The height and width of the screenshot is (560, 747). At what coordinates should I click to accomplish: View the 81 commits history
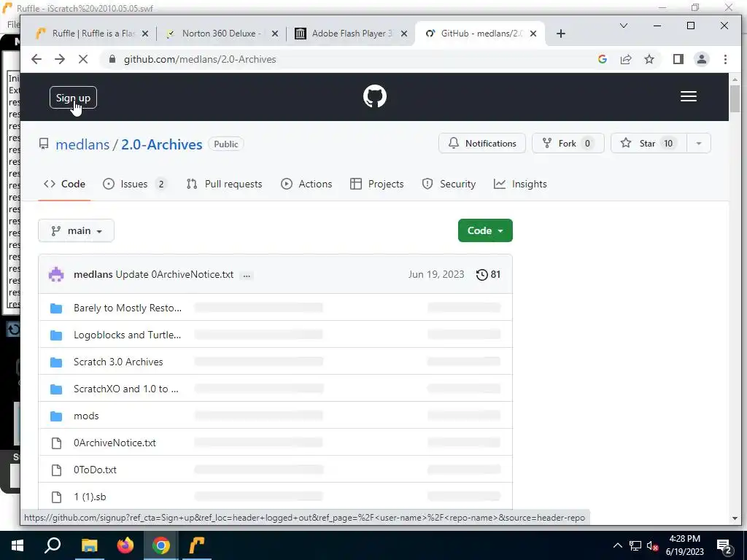(x=488, y=274)
